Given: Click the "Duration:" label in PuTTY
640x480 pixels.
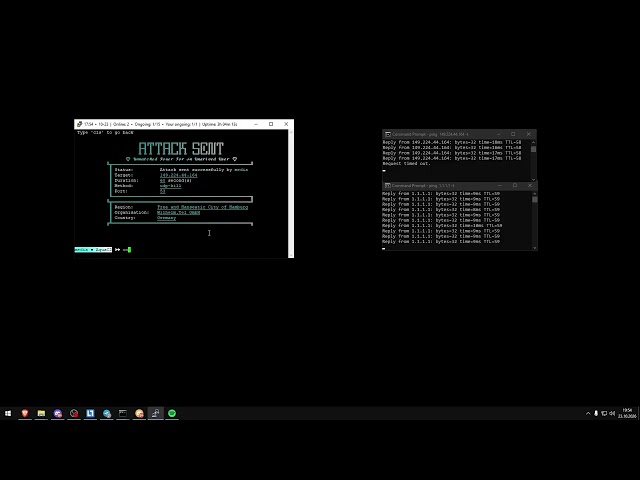Looking at the screenshot, I should pyautogui.click(x=127, y=180).
